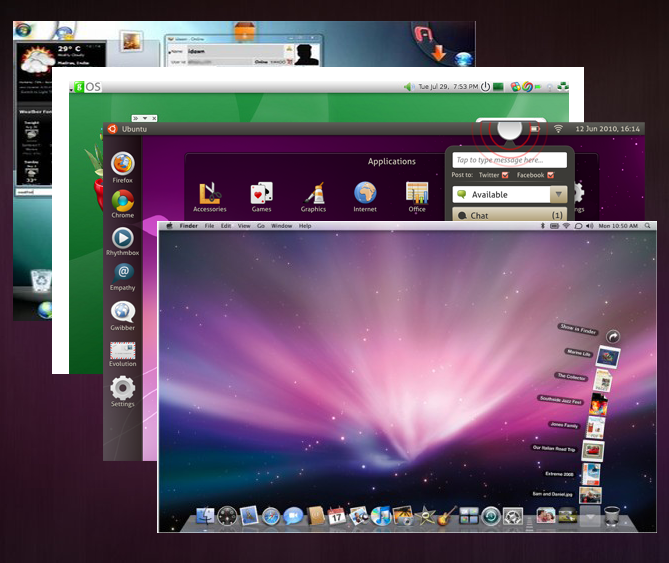Open Rhythmbox in Ubuntu sidebar

pos(122,241)
